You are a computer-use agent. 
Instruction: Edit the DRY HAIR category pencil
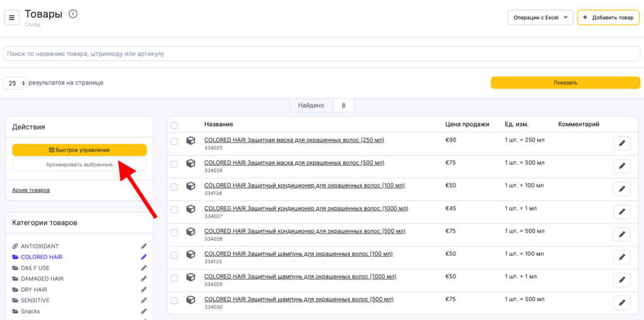(144, 289)
